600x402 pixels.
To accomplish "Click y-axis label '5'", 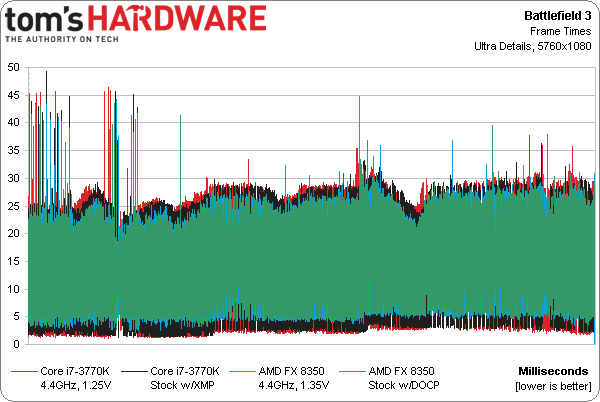I will pyautogui.click(x=16, y=316).
